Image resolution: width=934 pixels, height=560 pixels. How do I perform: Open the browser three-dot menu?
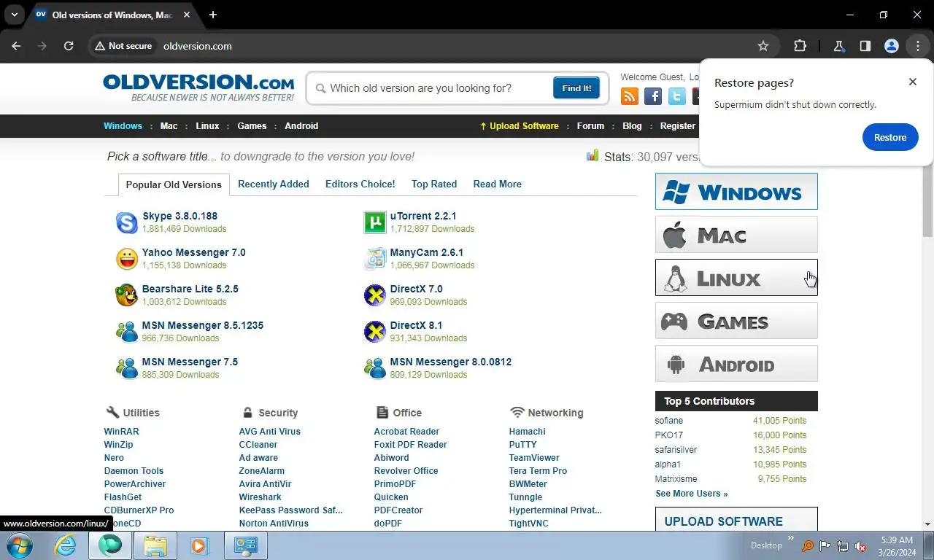pyautogui.click(x=918, y=46)
